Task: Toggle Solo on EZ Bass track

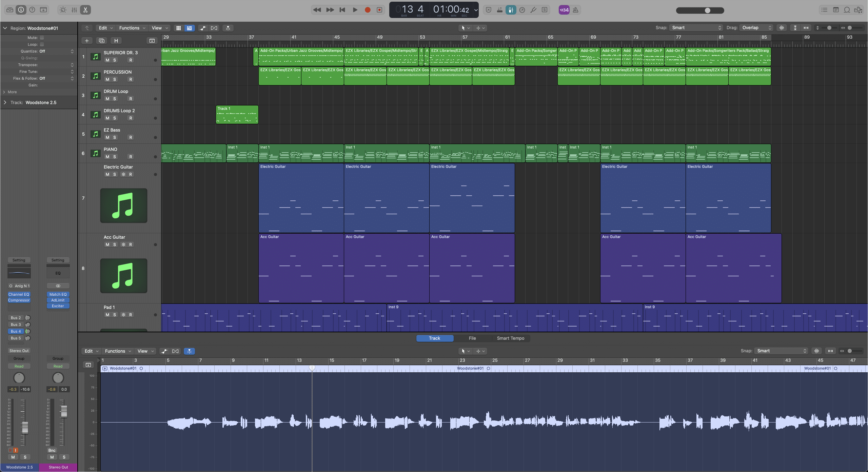Action: [115, 138]
